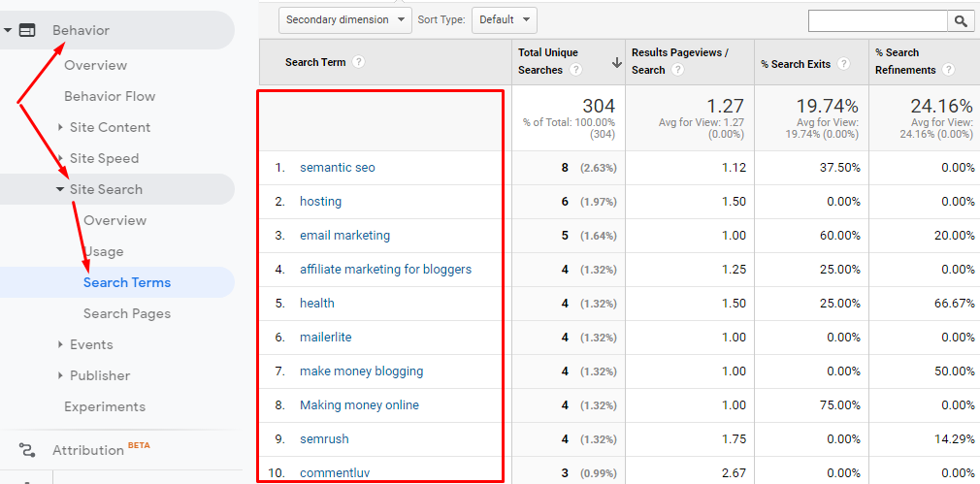Click the 8 (2.63%) searches cell
The width and height of the screenshot is (980, 484).
[x=589, y=168]
